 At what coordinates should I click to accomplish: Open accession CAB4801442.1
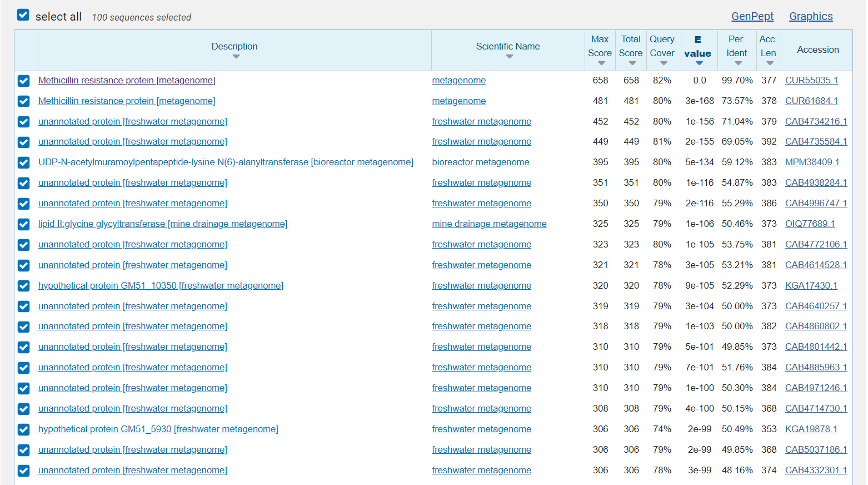coord(816,347)
